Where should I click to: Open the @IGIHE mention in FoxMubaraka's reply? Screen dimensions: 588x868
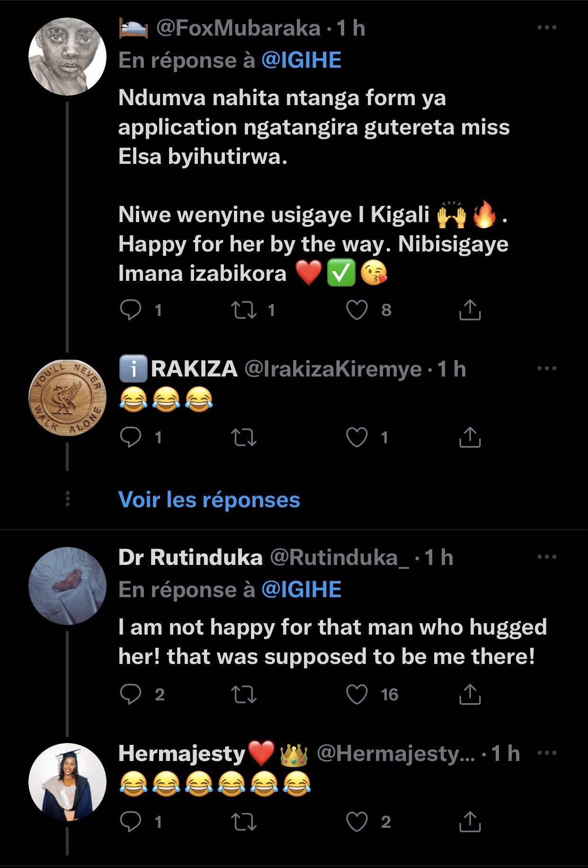301,61
